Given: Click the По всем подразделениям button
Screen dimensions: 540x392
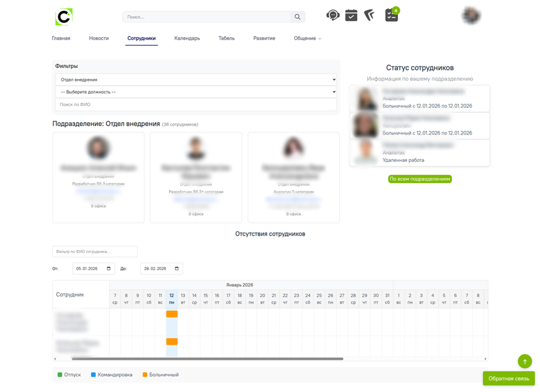Looking at the screenshot, I should pos(420,179).
